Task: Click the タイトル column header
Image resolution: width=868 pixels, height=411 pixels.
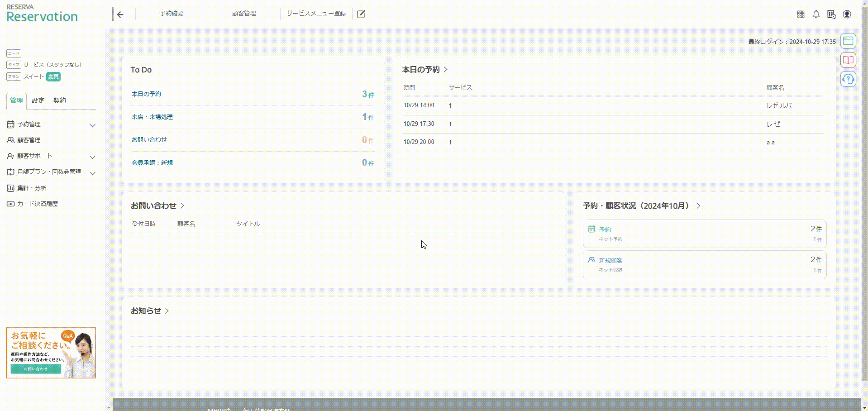Action: click(x=248, y=224)
